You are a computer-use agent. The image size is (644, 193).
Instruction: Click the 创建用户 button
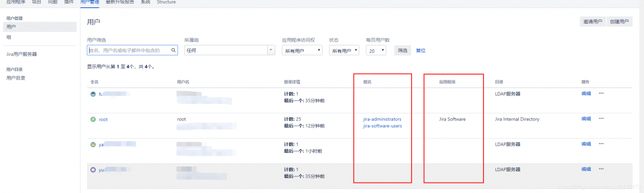pos(619,22)
